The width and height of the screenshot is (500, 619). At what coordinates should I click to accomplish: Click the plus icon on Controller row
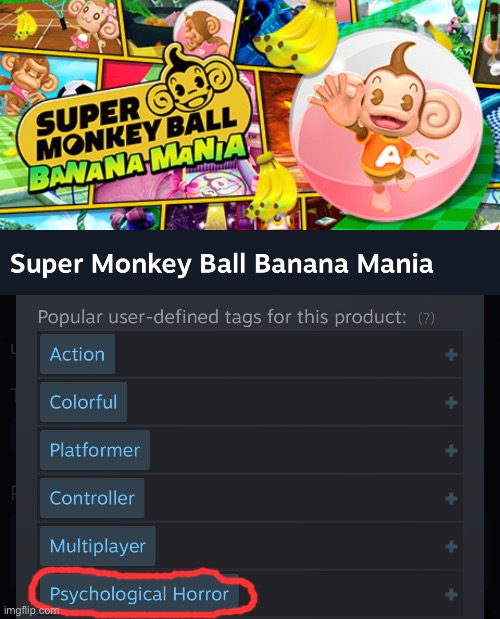pos(451,498)
